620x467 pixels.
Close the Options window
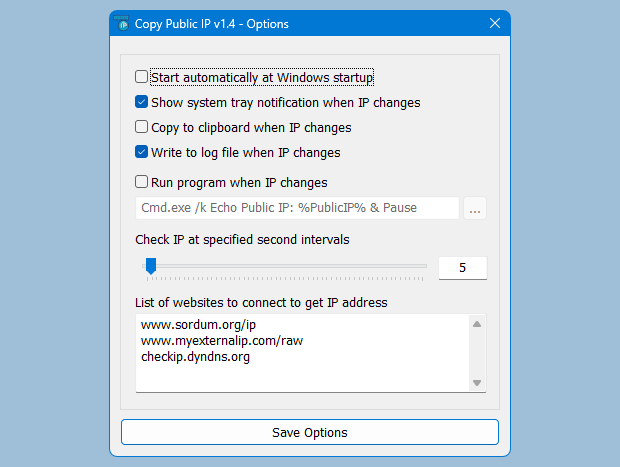(495, 23)
